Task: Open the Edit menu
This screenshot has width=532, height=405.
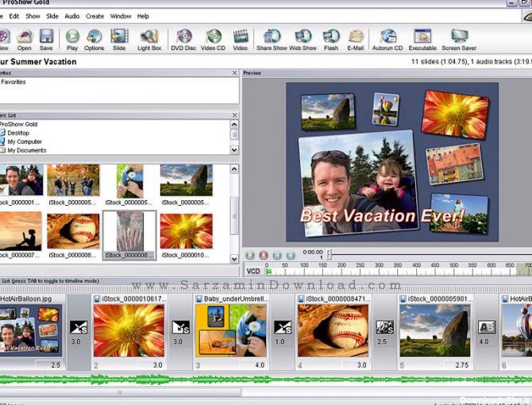Action: [x=14, y=17]
